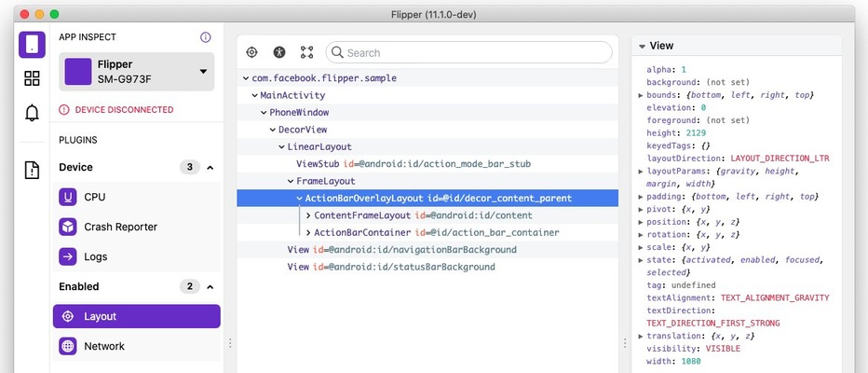Open the notifications bell icon

[32, 113]
